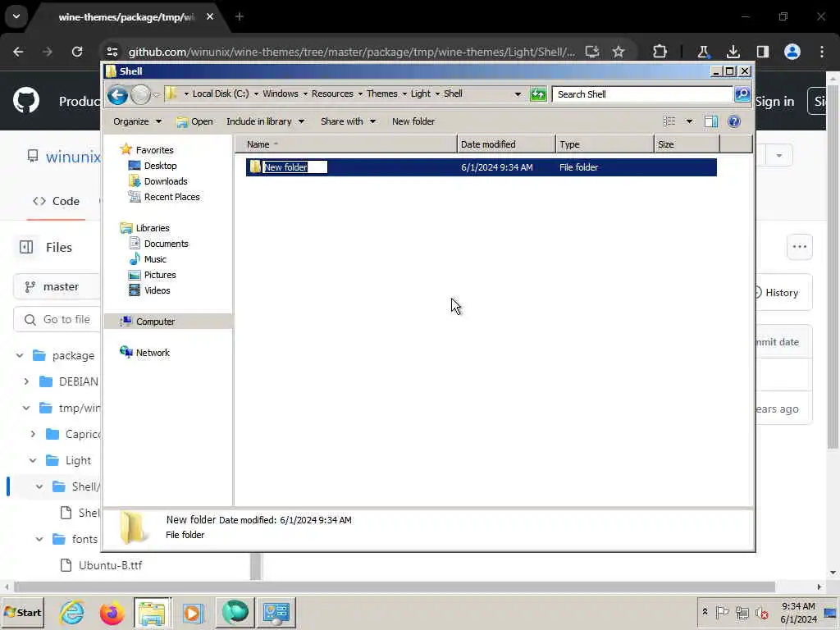Open the Start menu
The width and height of the screenshot is (840, 630).
click(22, 612)
